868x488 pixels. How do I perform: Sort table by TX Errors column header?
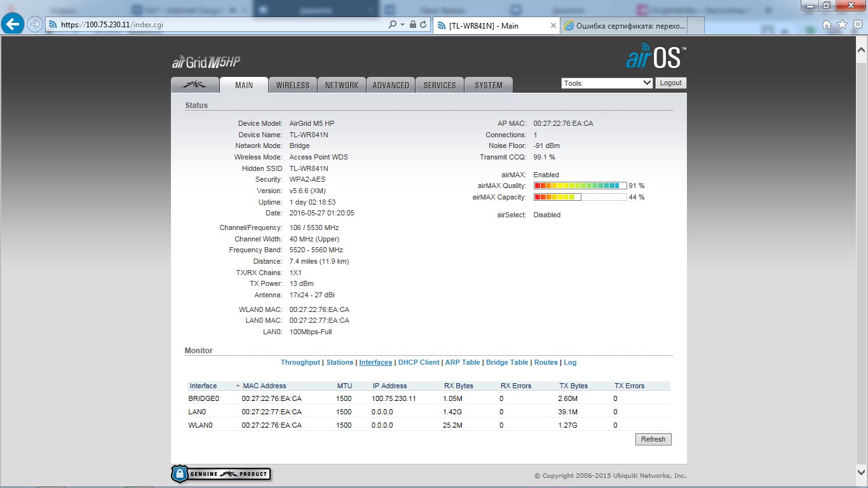coord(629,386)
